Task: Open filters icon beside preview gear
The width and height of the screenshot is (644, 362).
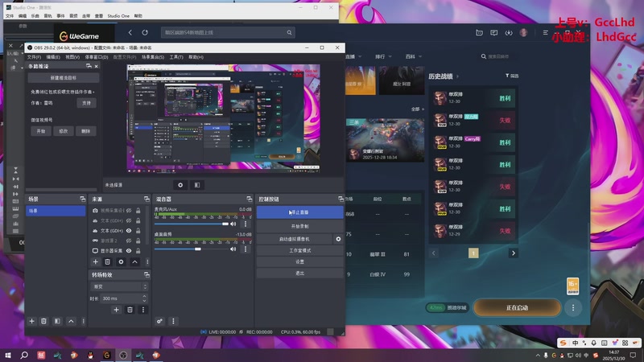Action: pos(197,185)
